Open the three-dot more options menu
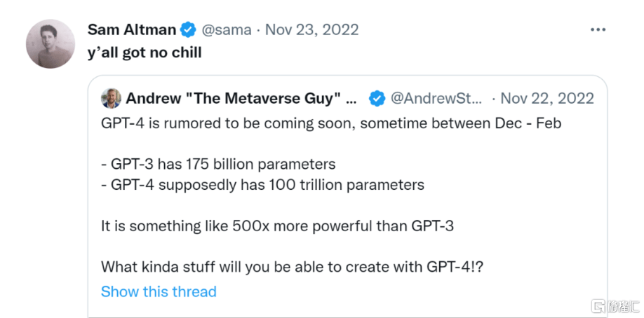The width and height of the screenshot is (644, 318). coord(597,30)
